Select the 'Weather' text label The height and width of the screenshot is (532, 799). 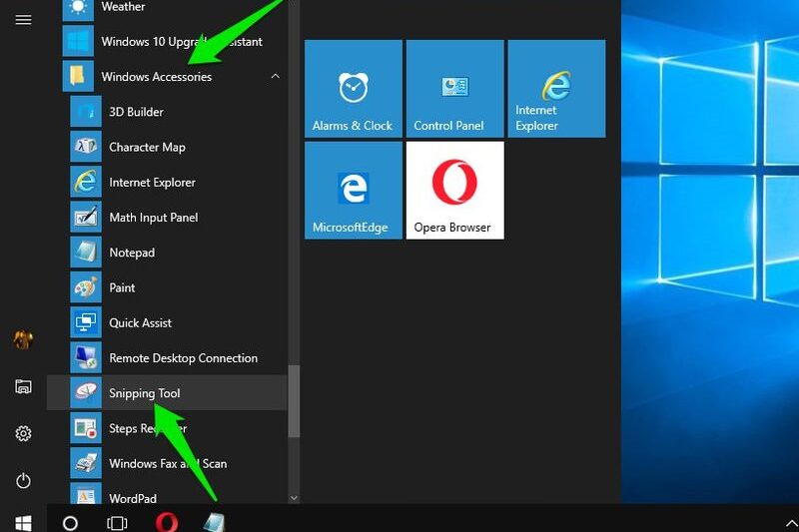[123, 7]
